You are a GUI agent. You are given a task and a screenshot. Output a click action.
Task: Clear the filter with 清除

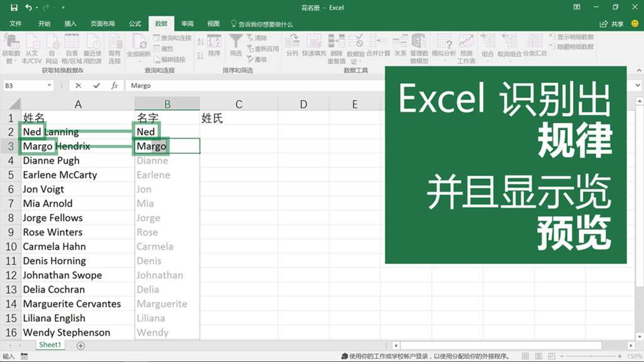257,38
